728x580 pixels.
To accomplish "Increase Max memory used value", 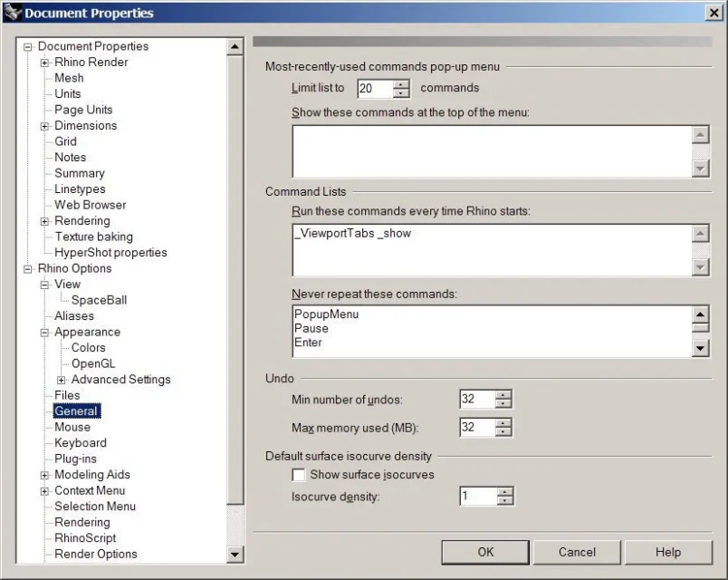I will (x=503, y=422).
